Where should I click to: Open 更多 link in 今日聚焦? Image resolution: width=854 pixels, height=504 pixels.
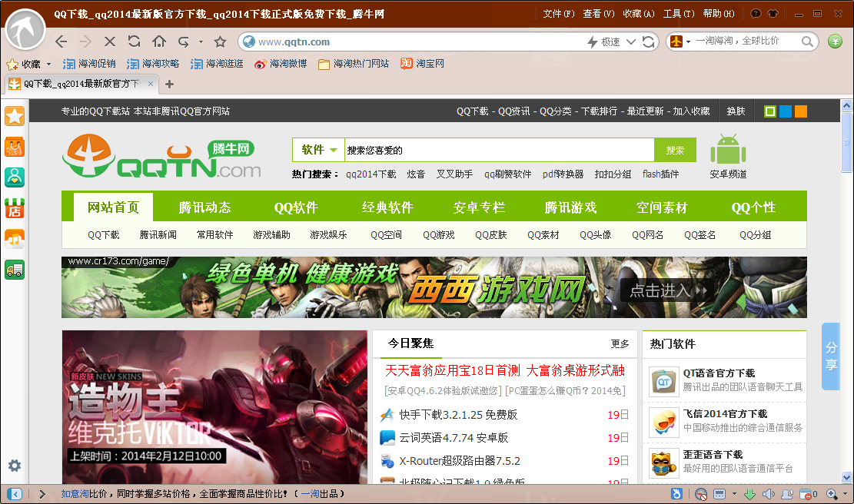pyautogui.click(x=620, y=343)
